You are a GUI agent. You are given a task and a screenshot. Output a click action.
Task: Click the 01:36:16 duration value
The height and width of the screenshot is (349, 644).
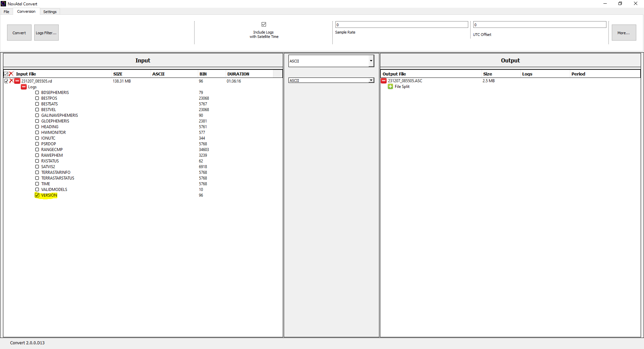234,81
